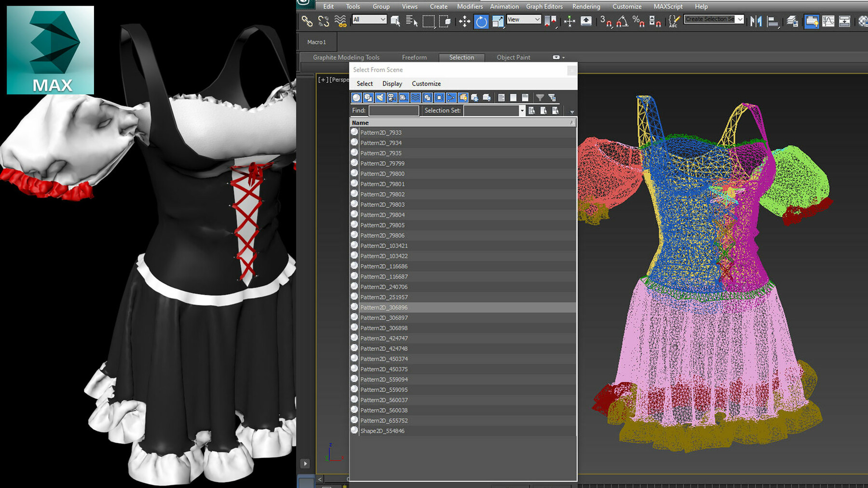Open the Selection Set dropdown
This screenshot has height=488, width=868.
click(522, 110)
